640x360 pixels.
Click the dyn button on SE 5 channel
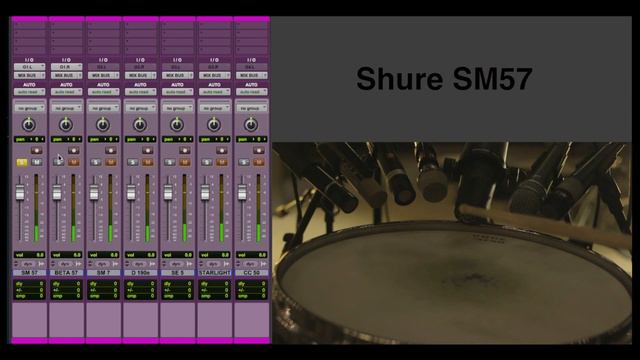[177, 264]
